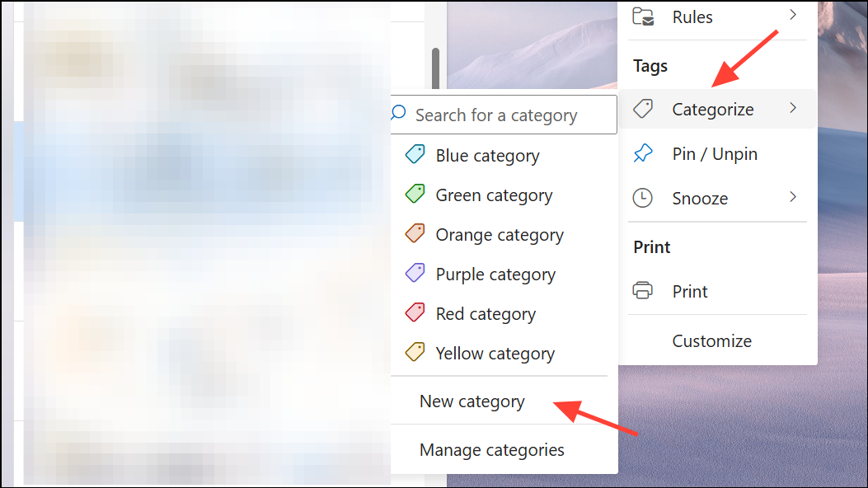868x488 pixels.
Task: Open Manage categories
Action: tap(491, 449)
